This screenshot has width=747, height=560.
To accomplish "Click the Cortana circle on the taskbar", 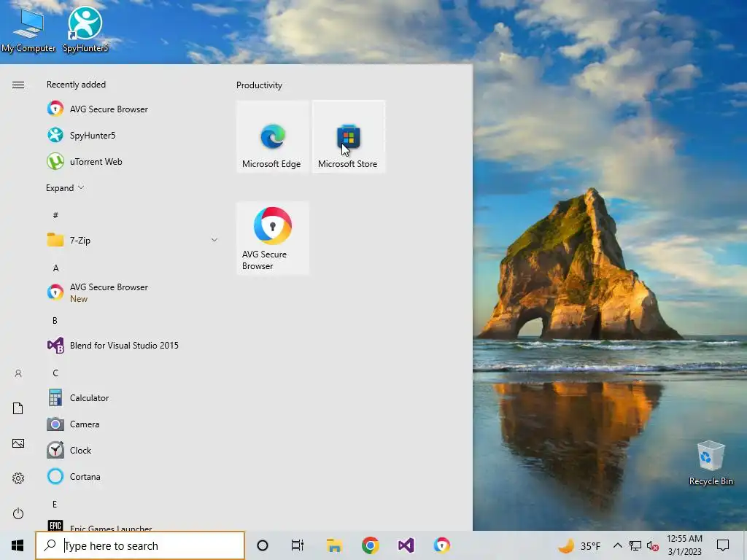I will [263, 545].
